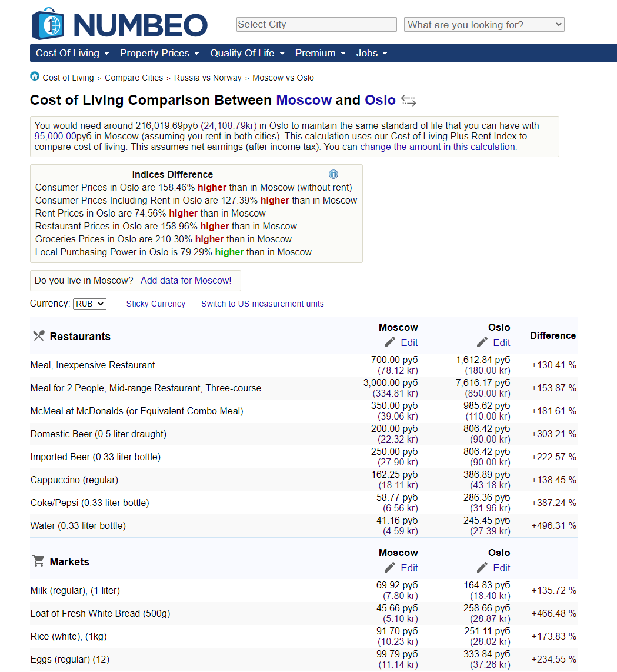Image resolution: width=617 pixels, height=672 pixels.
Task: Click the pencil icon for Oslo Restaurants
Action: tap(482, 342)
